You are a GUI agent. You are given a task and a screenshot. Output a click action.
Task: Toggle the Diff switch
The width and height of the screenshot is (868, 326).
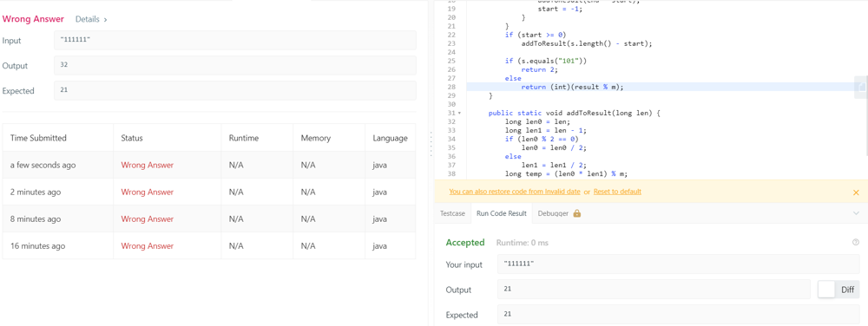(x=838, y=290)
